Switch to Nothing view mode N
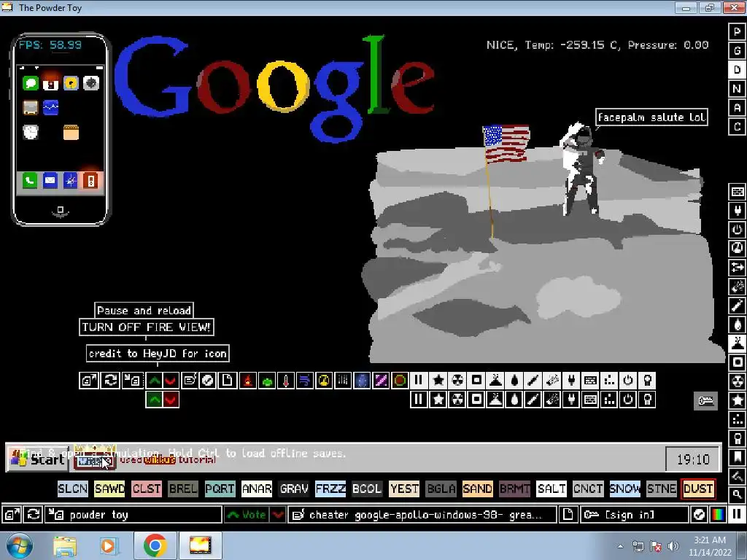The image size is (747, 560). (x=737, y=88)
